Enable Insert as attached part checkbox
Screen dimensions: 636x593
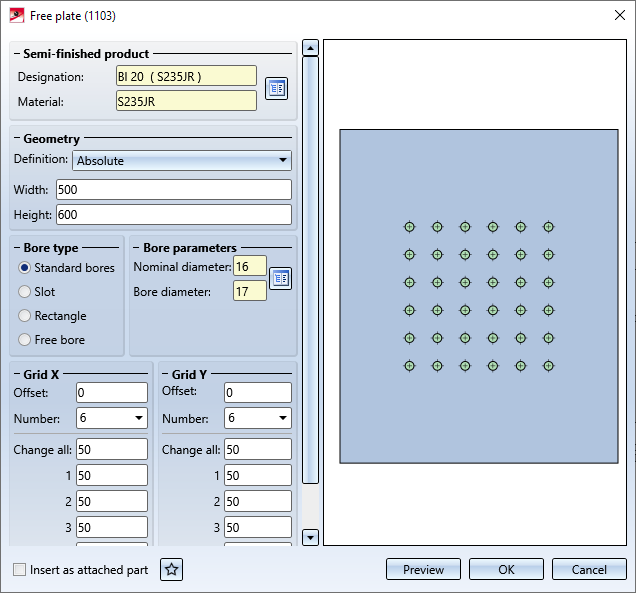tap(21, 570)
